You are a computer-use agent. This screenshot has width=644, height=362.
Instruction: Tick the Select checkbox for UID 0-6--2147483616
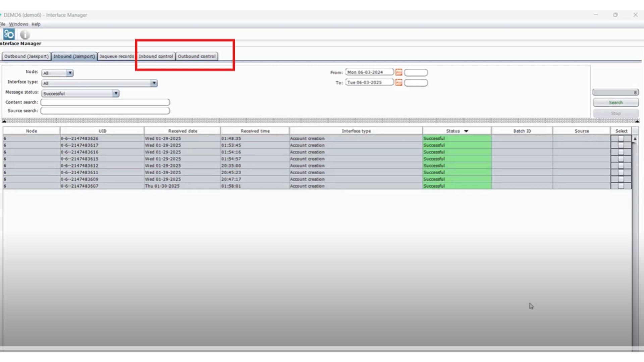tap(621, 152)
